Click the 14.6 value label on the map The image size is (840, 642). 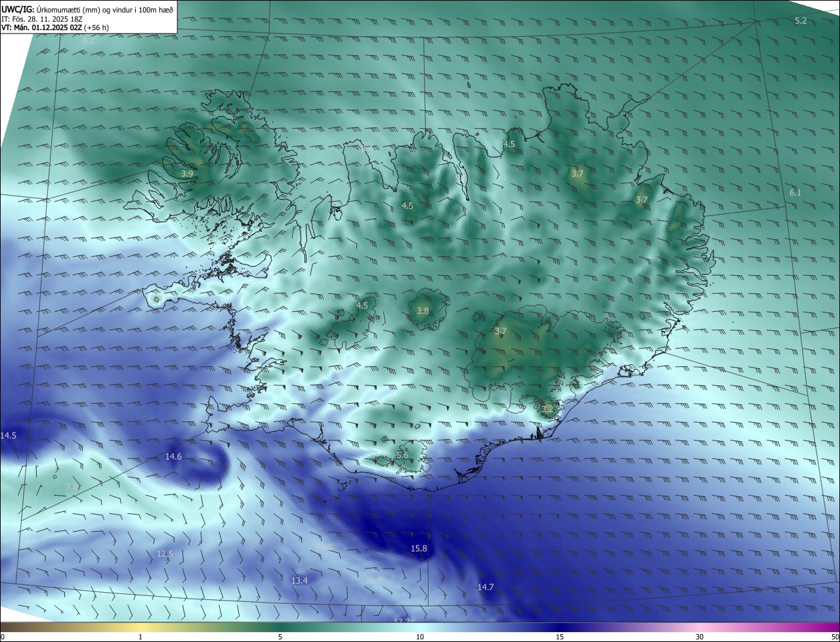pos(173,457)
